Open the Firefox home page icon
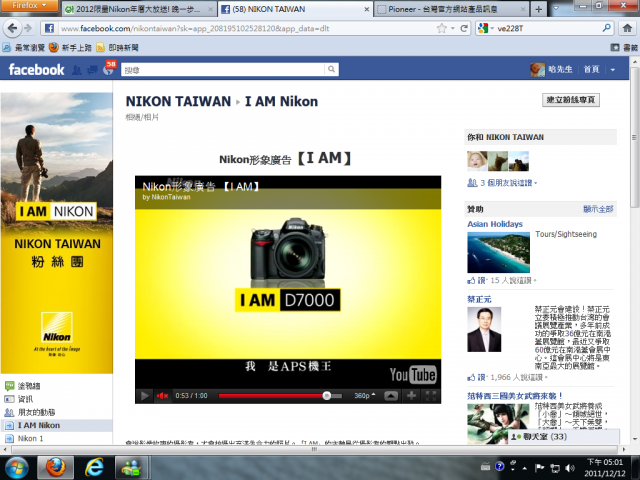The height and width of the screenshot is (480, 640). click(627, 28)
